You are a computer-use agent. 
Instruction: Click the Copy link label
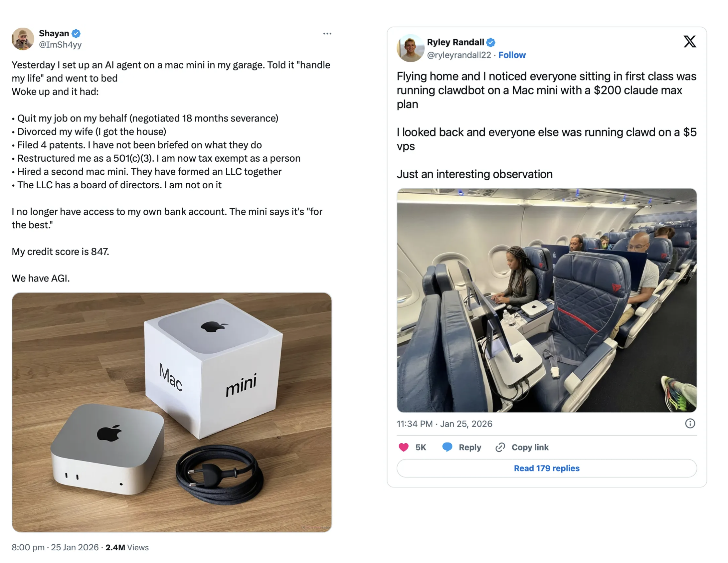(530, 447)
